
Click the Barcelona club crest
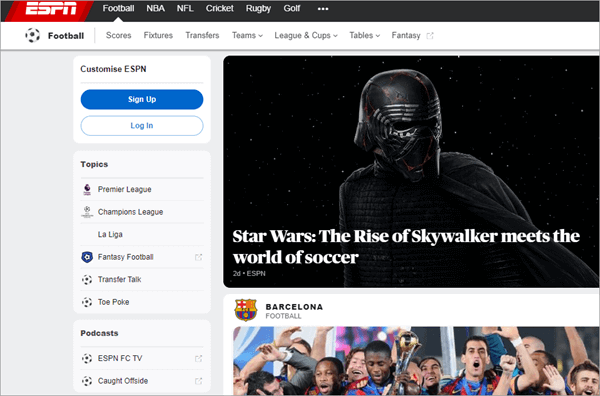click(246, 310)
